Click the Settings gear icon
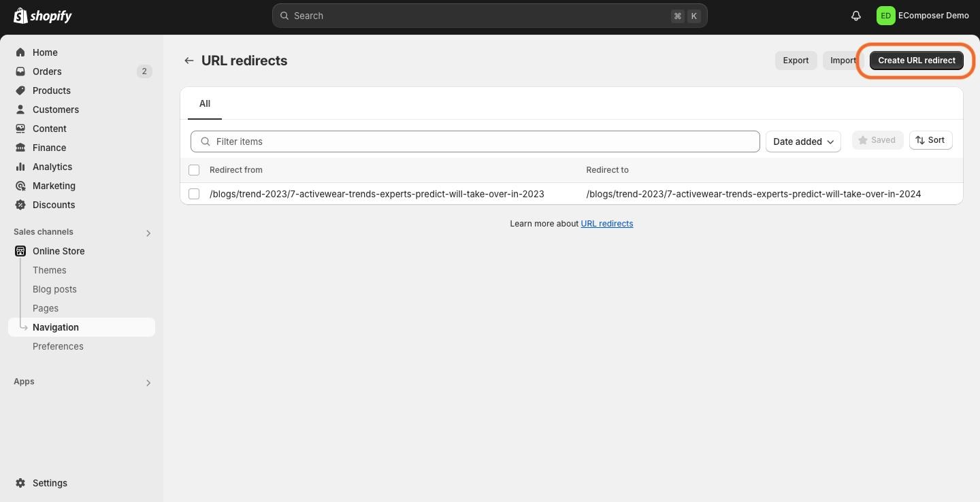The height and width of the screenshot is (502, 980). click(x=20, y=483)
